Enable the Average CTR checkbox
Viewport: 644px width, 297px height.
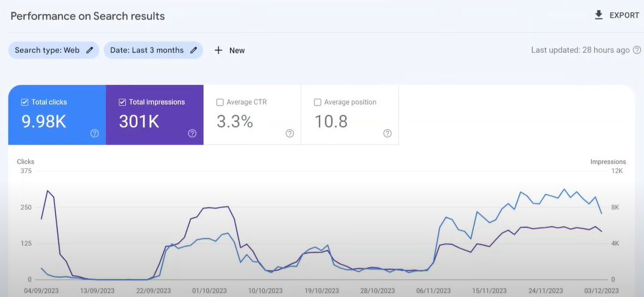[x=220, y=102]
